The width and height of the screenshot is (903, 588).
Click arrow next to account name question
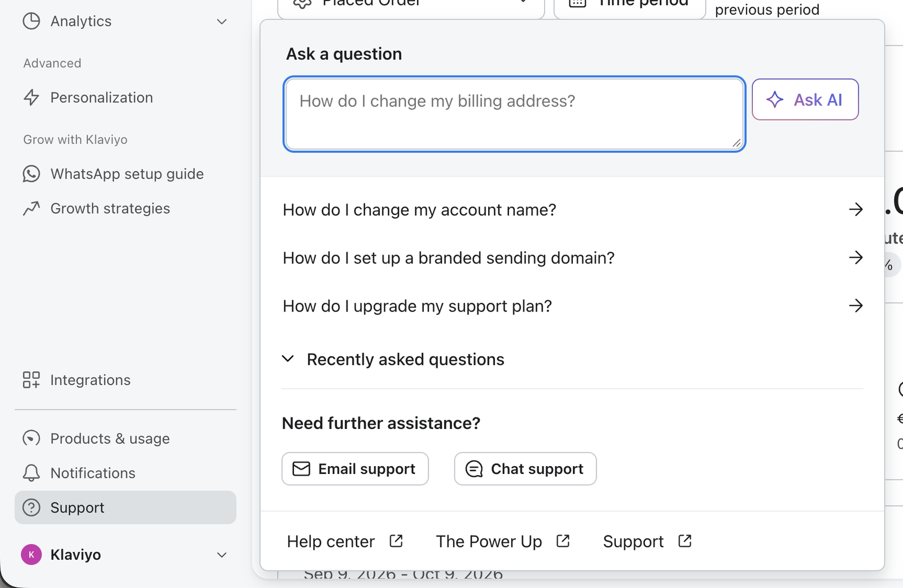[856, 209]
